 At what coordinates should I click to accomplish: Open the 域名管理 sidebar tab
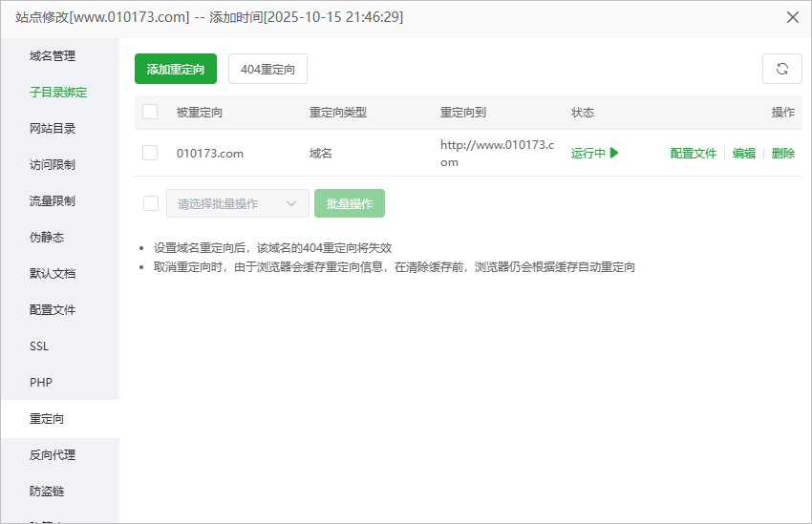click(60, 56)
